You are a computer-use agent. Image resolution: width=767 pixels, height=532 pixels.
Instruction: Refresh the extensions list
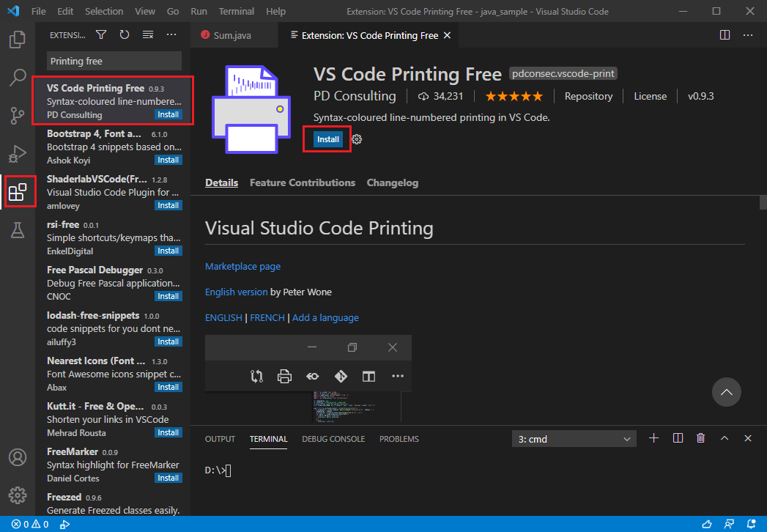125,34
